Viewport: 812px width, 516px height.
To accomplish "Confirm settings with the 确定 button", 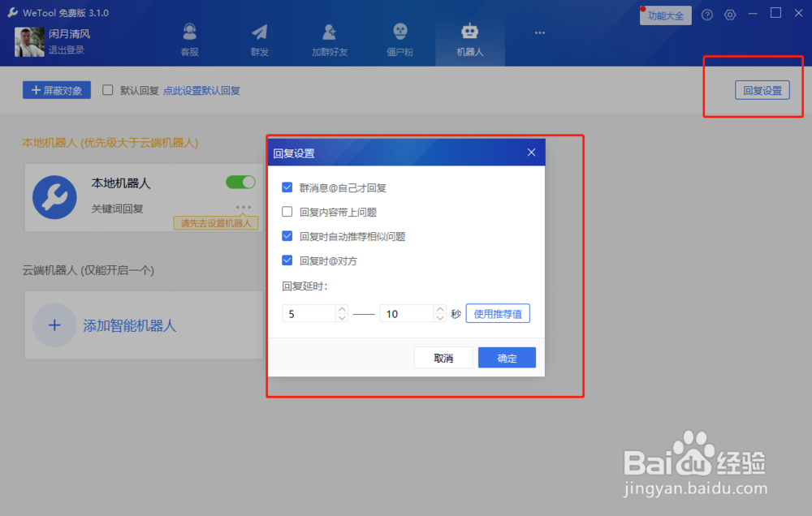I will (x=507, y=357).
